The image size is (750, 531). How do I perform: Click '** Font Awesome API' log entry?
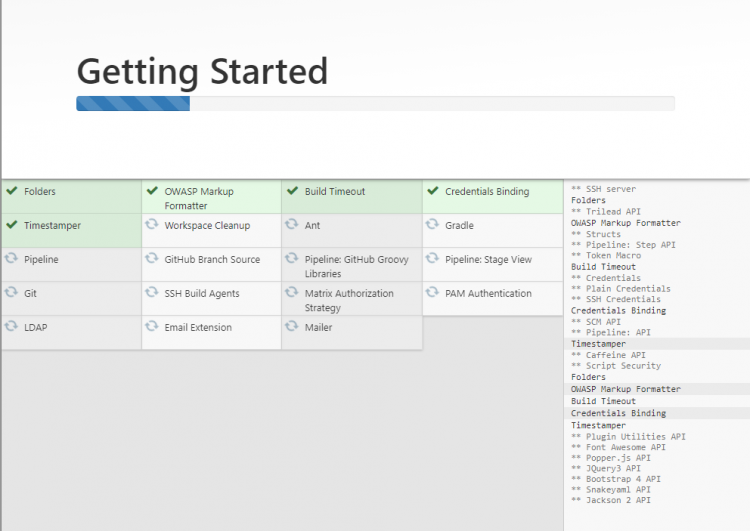click(618, 447)
